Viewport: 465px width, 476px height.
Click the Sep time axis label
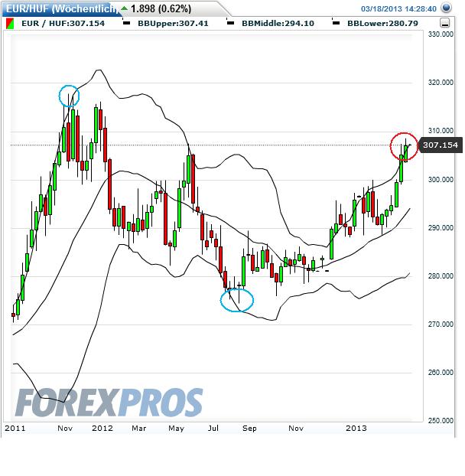click(x=249, y=429)
